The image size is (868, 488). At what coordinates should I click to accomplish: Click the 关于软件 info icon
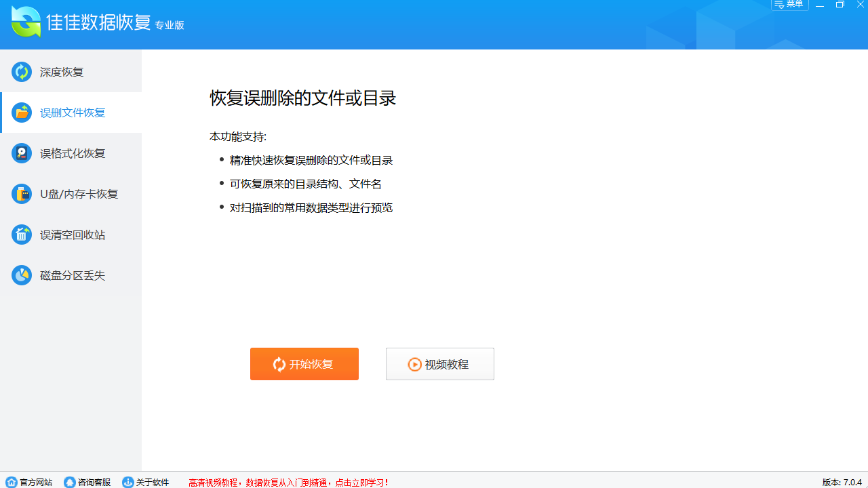click(128, 482)
